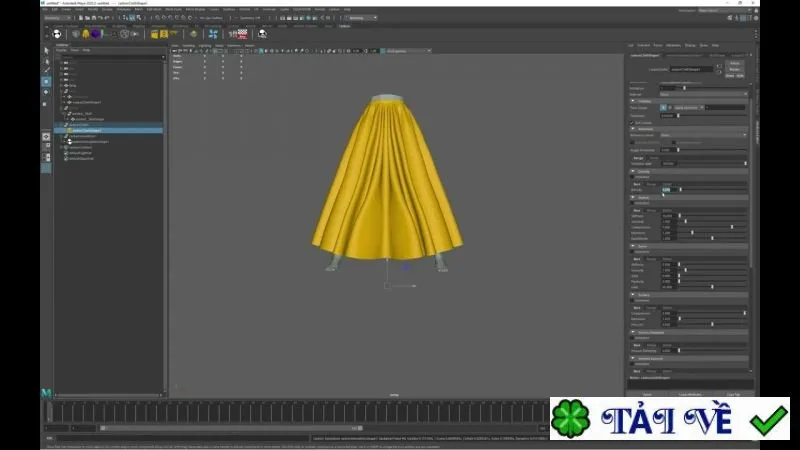Click the last panda icon on shelf
Screen dimensions: 800x450
point(262,34)
